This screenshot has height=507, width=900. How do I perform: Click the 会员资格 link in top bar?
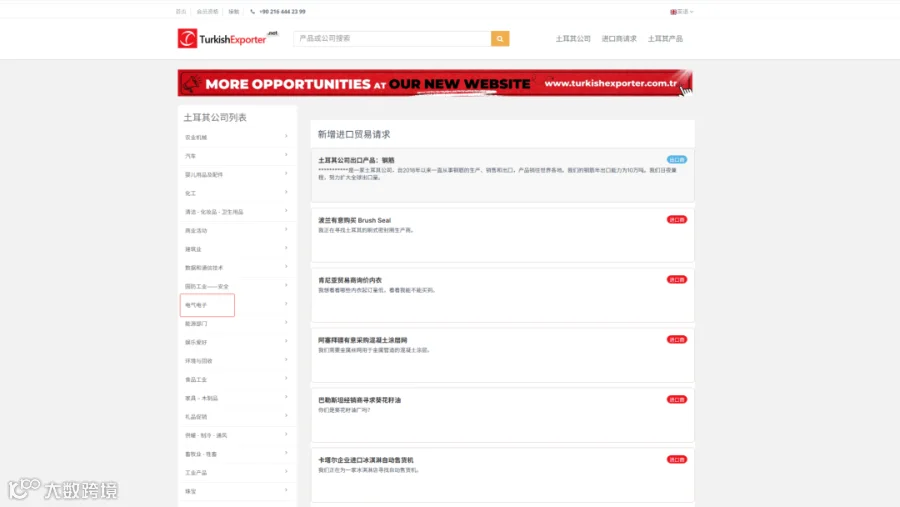coord(207,11)
